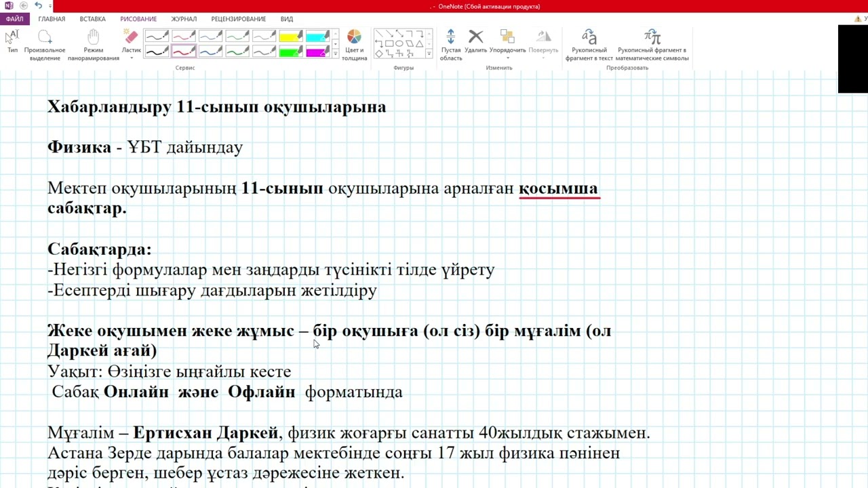Click the name 'Ертисхан Даркей'
Screen dimensions: 868x488
coord(205,433)
